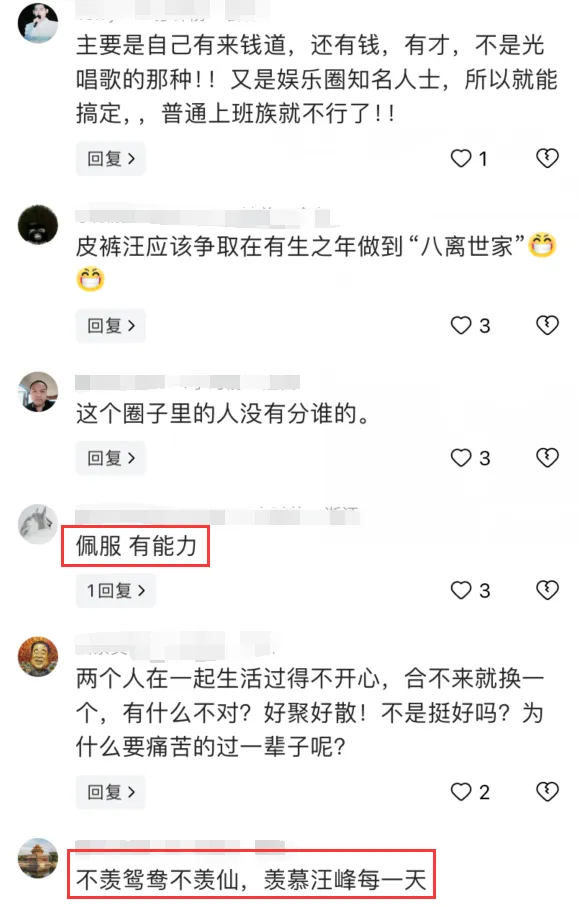Dislike the 有来钱道 comment with broken heart
The height and width of the screenshot is (907, 579).
pos(547,158)
